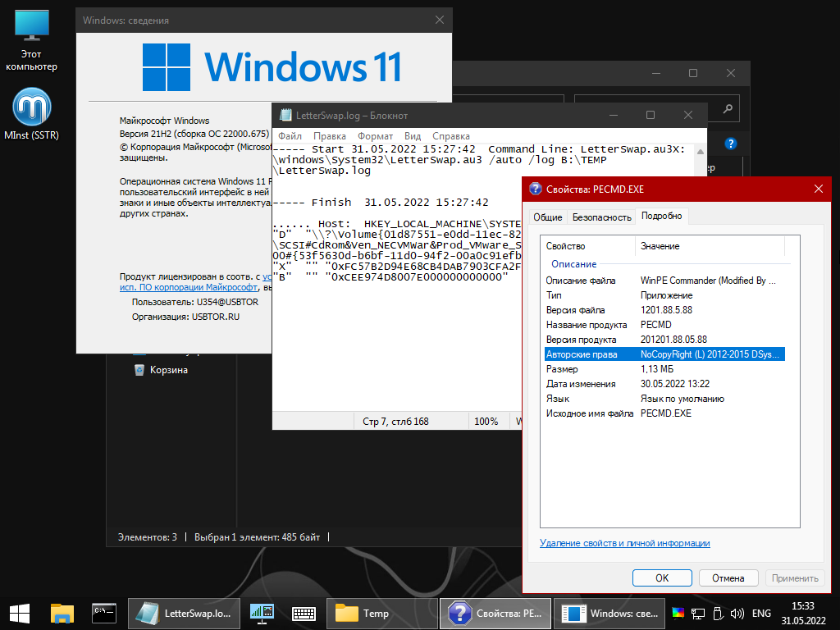This screenshot has width=840, height=630.
Task: Launch File Explorer from the taskbar
Action: point(62,614)
